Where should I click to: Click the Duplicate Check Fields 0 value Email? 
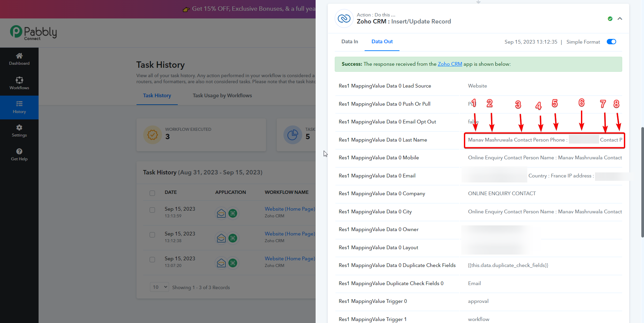pyautogui.click(x=475, y=283)
